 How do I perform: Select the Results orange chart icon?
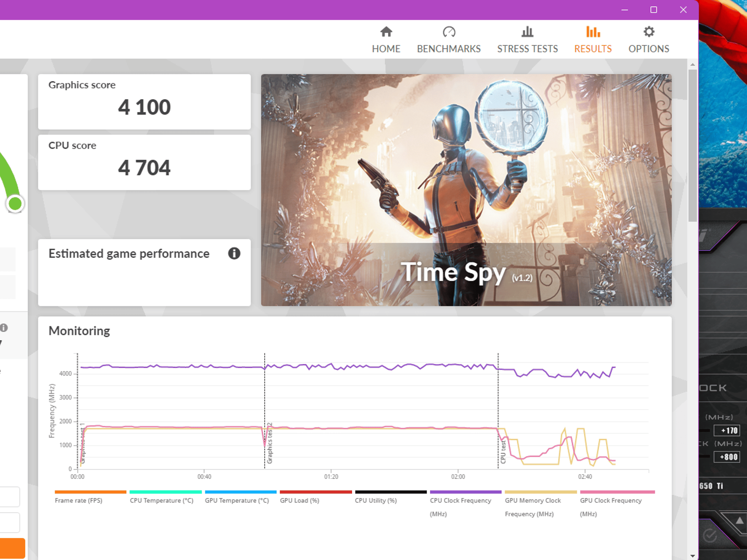pyautogui.click(x=593, y=32)
